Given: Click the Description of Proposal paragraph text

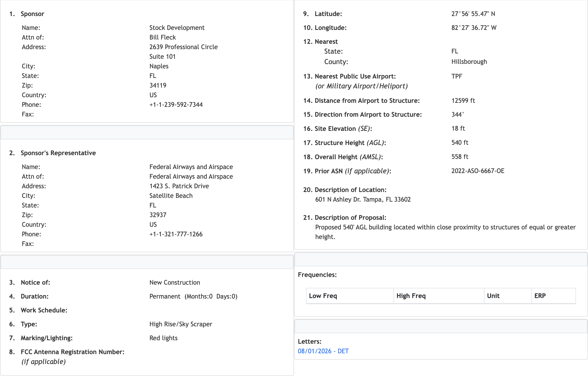Looking at the screenshot, I should tap(445, 227).
